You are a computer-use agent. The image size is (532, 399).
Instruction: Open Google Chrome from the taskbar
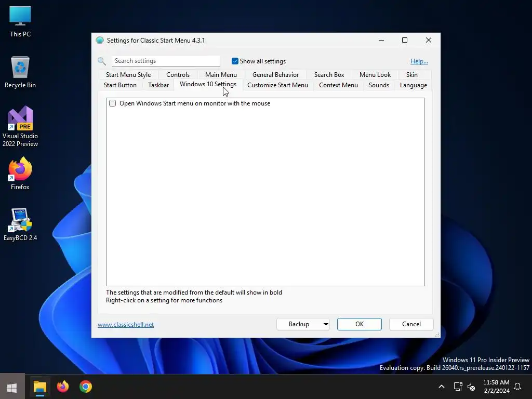tap(86, 387)
